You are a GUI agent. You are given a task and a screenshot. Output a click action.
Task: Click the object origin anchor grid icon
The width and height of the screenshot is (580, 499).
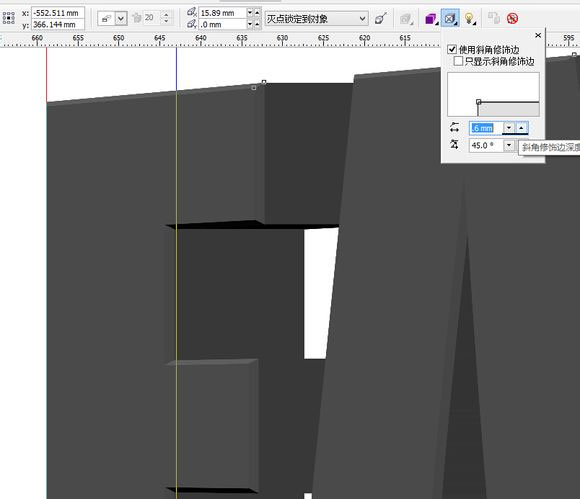coord(9,18)
